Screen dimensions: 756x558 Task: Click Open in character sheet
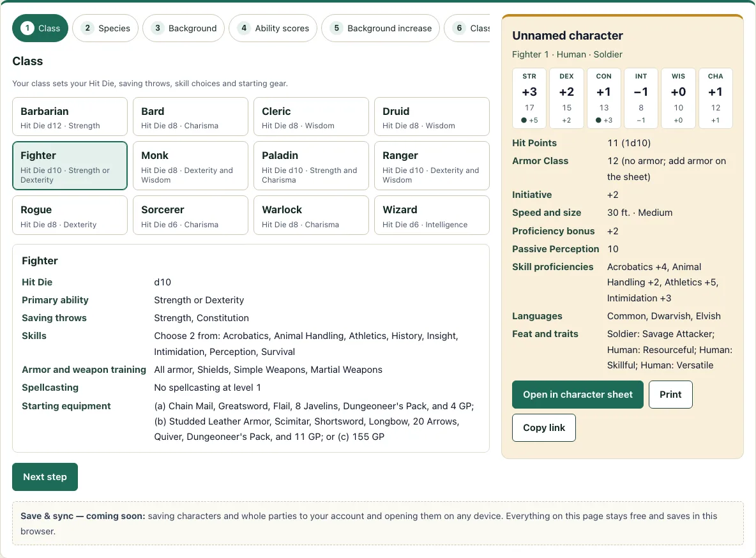coord(578,395)
